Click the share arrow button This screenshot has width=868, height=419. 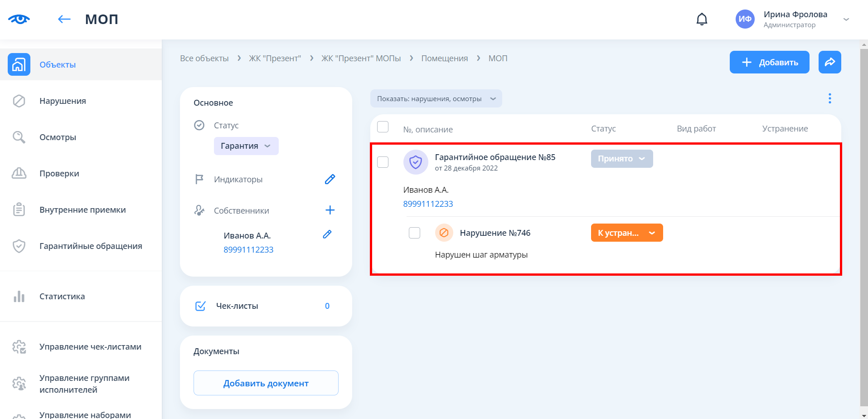coord(829,62)
